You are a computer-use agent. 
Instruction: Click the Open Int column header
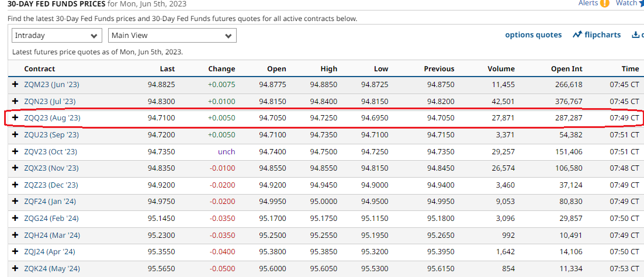pos(566,69)
